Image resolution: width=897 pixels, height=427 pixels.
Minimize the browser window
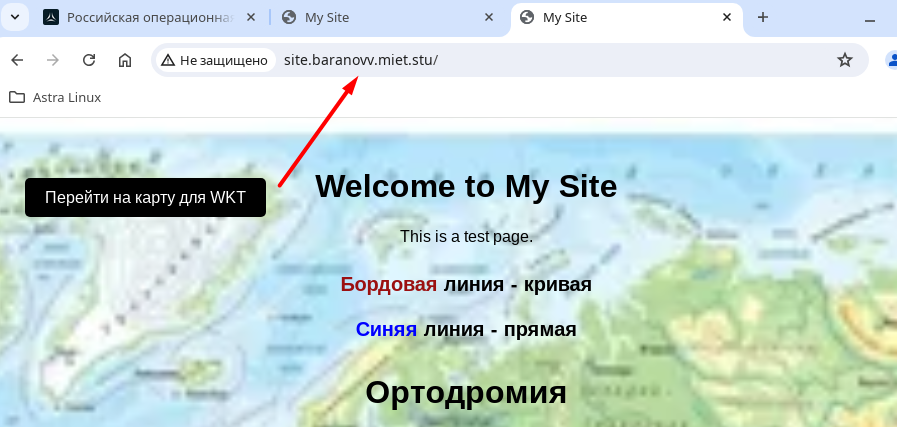pos(870,19)
